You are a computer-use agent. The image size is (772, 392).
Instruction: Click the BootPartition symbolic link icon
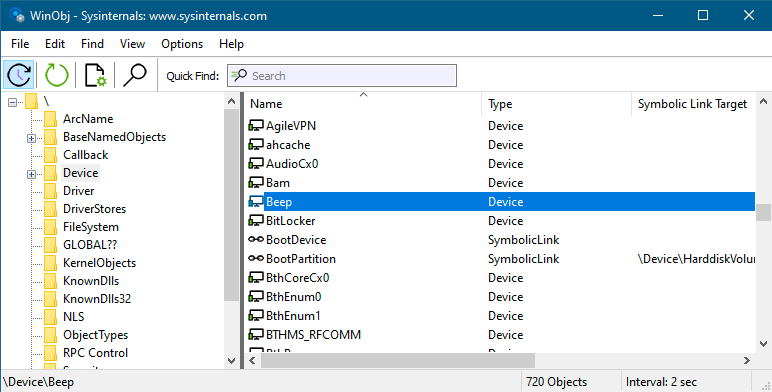pyautogui.click(x=256, y=259)
